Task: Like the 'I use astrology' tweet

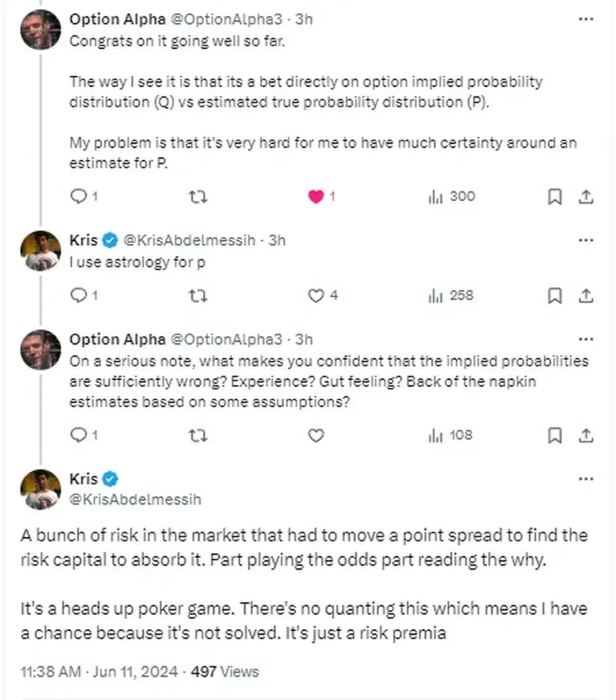Action: (x=316, y=296)
